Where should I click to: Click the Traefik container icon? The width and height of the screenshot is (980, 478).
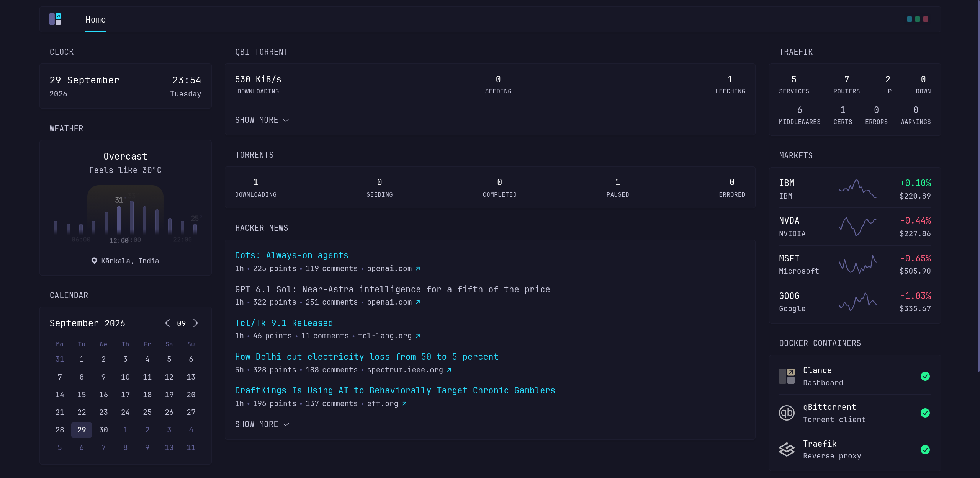pos(787,450)
